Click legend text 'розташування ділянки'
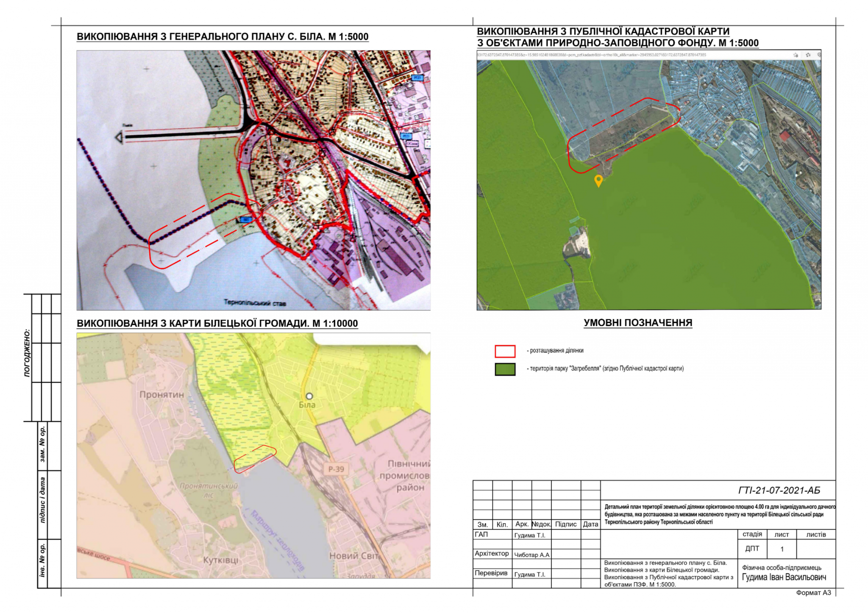The image size is (868, 613). [x=557, y=351]
